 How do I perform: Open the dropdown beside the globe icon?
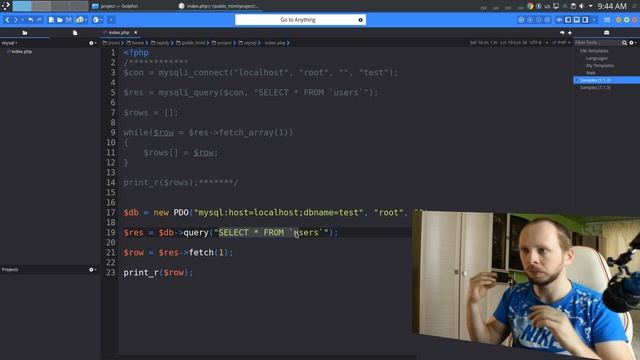point(101,20)
